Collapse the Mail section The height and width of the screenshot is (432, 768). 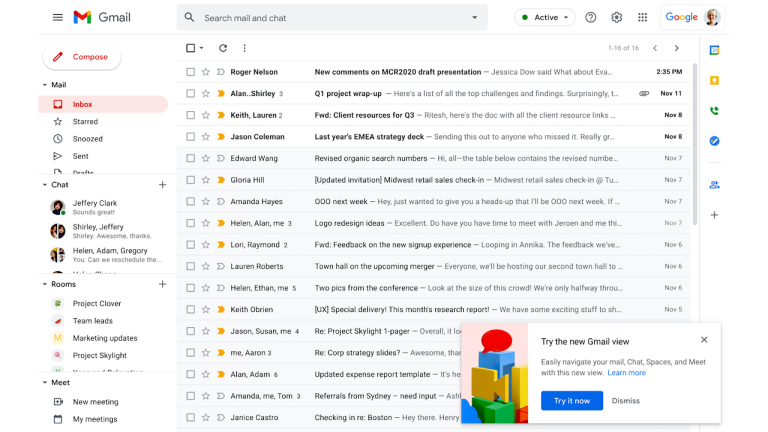click(45, 85)
